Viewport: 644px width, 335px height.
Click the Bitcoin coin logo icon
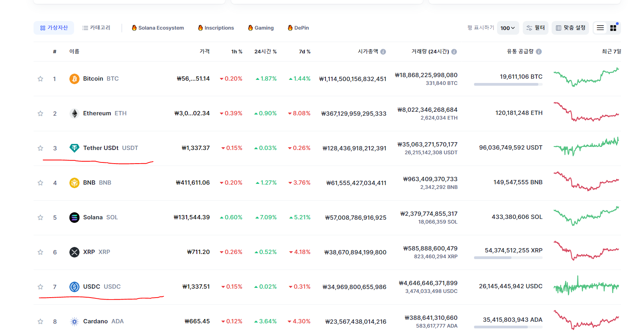tap(74, 79)
